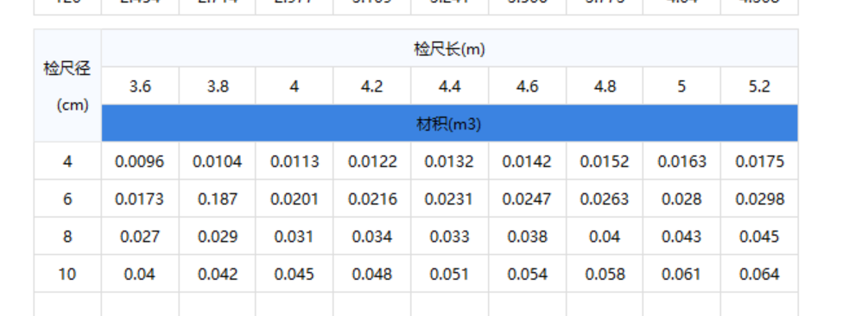The height and width of the screenshot is (316, 868).
Task: Select the 3.8 length column header
Action: click(x=218, y=86)
